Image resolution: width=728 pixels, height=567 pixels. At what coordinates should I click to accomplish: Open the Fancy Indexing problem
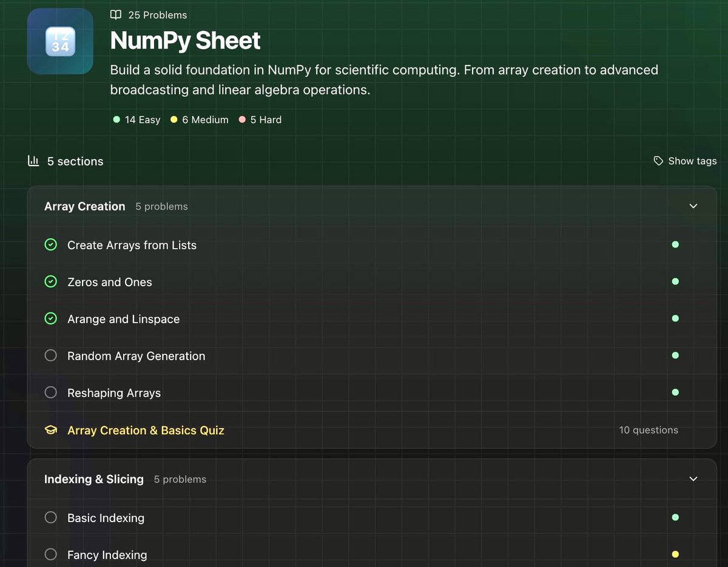(107, 555)
